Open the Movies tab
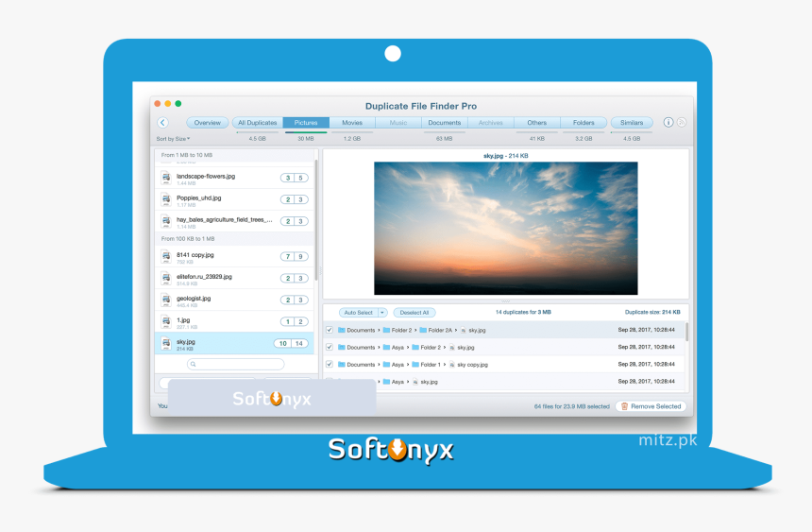Screen dimensions: 812x532 tap(352, 123)
